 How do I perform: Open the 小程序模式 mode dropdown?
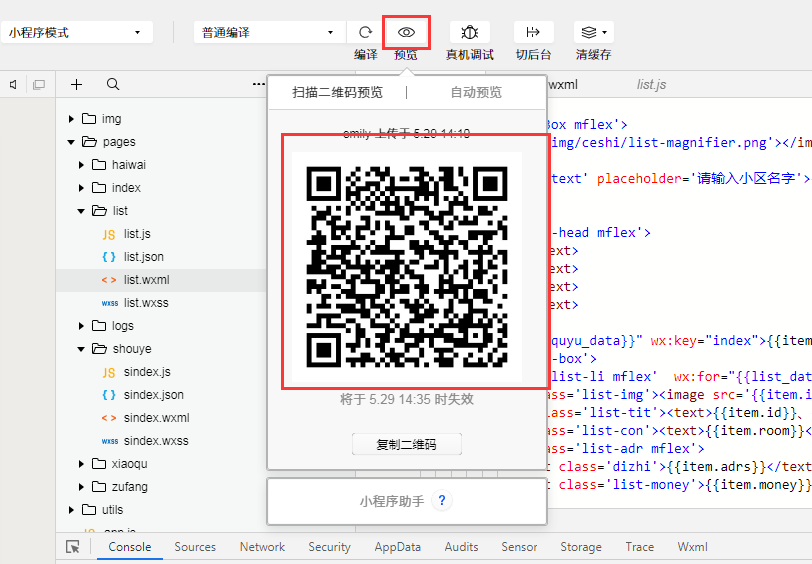click(x=77, y=32)
